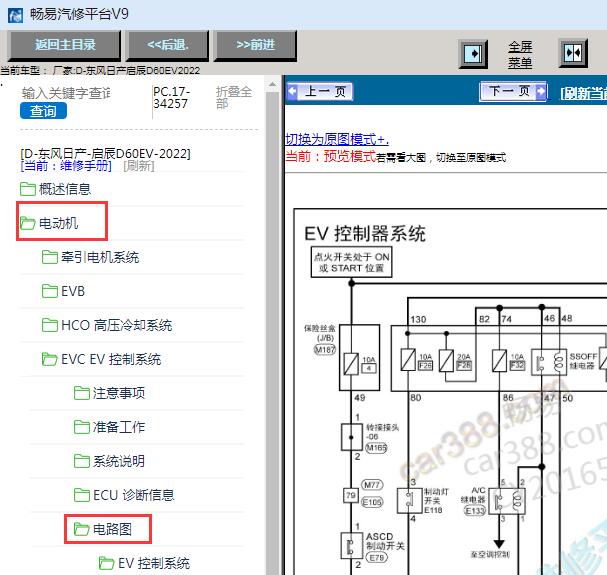Click 折叠全部 to collapse the tree
The height and width of the screenshot is (575, 607).
tap(234, 98)
